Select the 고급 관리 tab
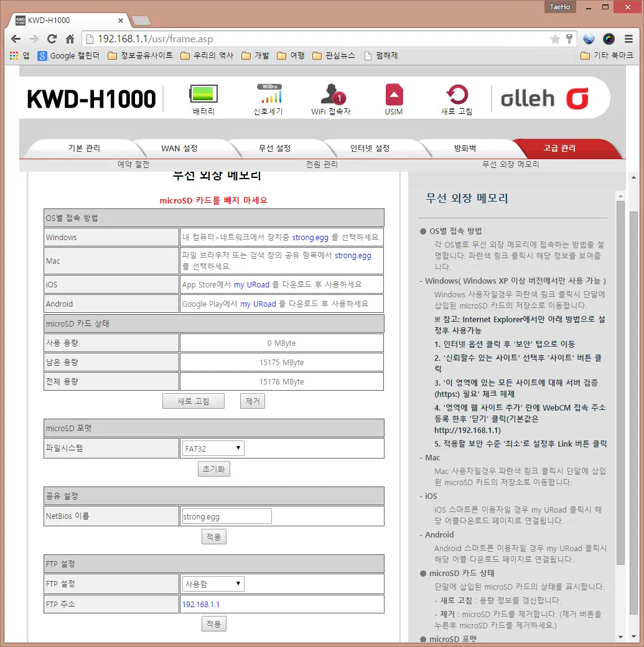This screenshot has height=647, width=644. 560,148
